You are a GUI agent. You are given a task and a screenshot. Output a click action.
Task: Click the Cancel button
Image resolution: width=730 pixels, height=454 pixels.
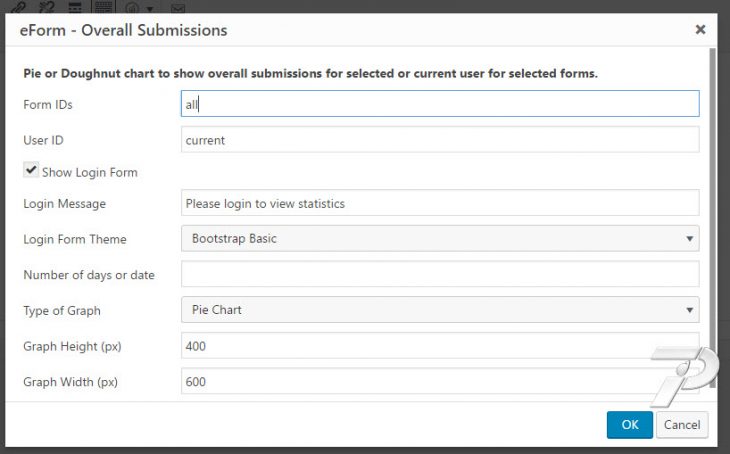682,425
